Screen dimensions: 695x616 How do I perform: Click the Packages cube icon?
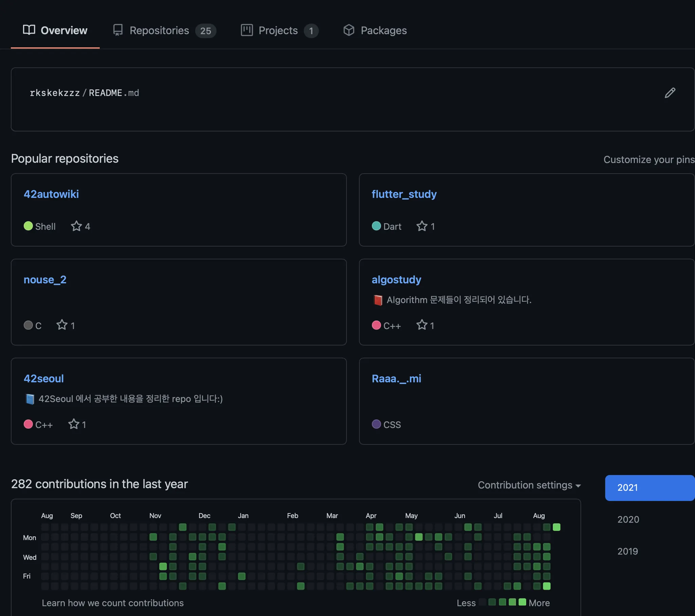349,30
